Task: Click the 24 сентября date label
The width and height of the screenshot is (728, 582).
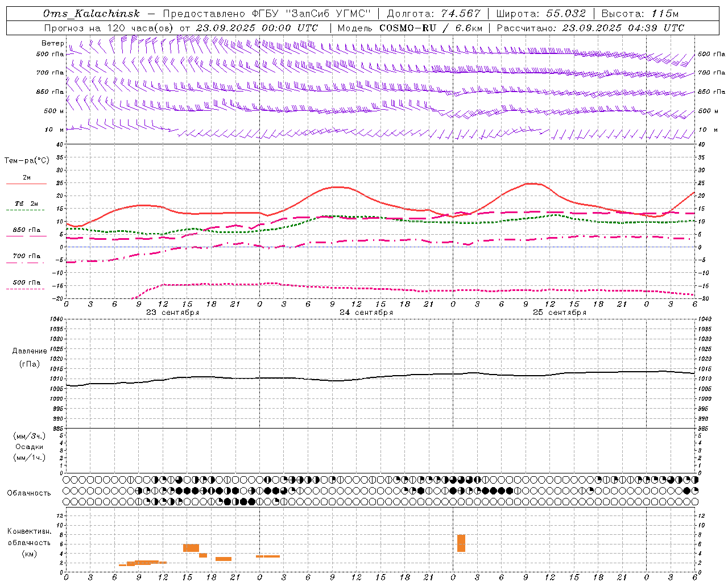Action: click(x=366, y=313)
